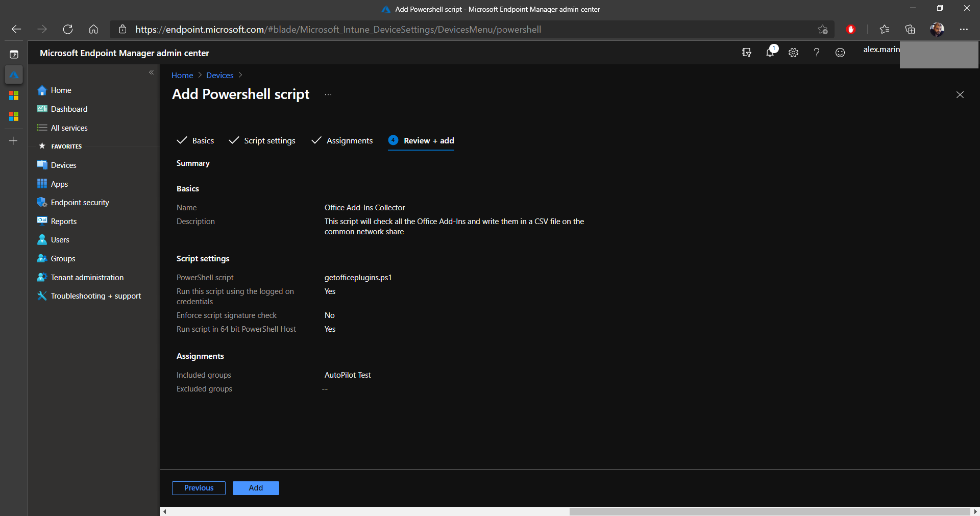The height and width of the screenshot is (516, 980).
Task: Open the ellipsis menu beside the page title
Action: (x=328, y=95)
